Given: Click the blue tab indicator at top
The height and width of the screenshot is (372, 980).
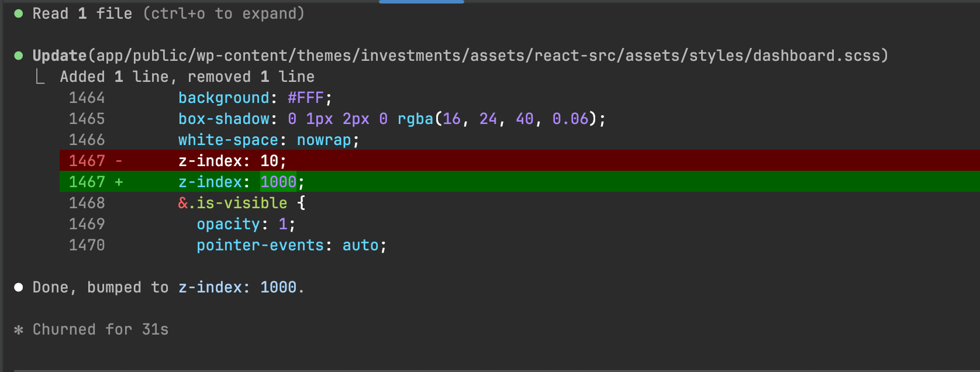Looking at the screenshot, I should [x=421, y=2].
